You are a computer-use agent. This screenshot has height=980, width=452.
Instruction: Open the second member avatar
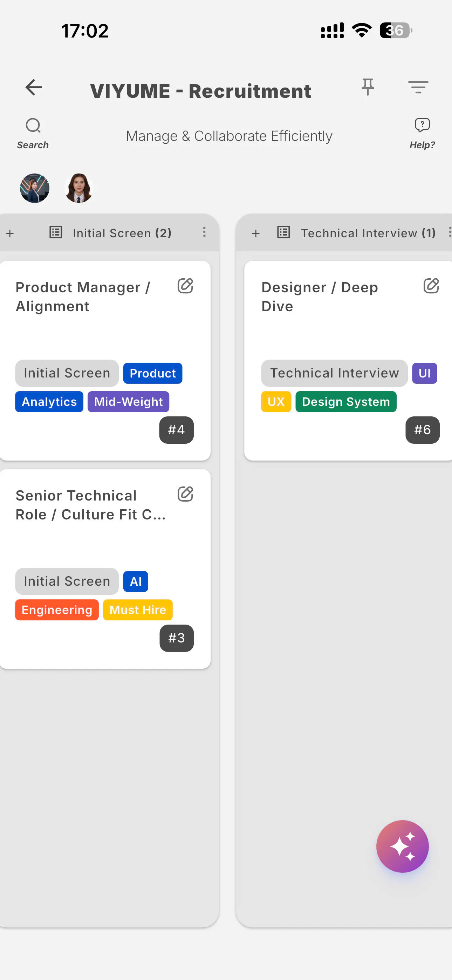[x=79, y=188]
